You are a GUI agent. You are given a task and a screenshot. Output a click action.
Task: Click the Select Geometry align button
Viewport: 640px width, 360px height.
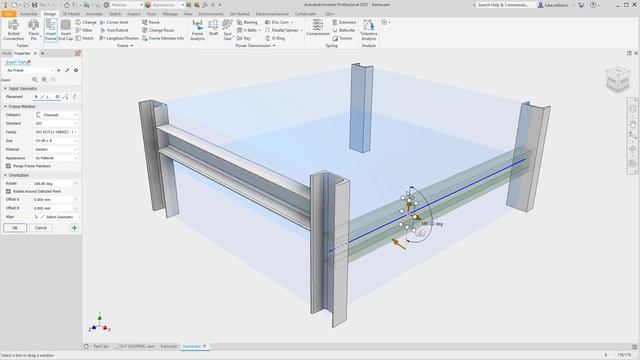(56, 217)
